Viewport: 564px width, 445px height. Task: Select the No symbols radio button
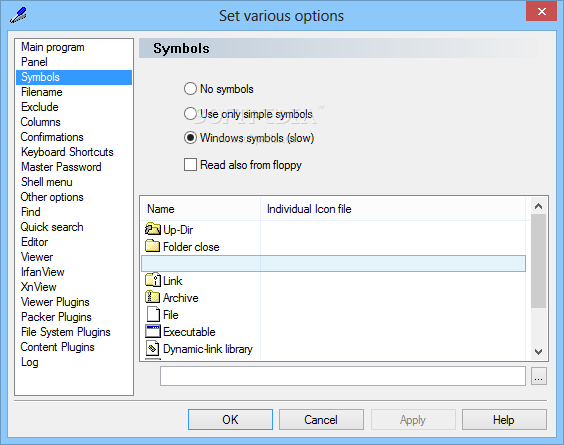[x=190, y=88]
